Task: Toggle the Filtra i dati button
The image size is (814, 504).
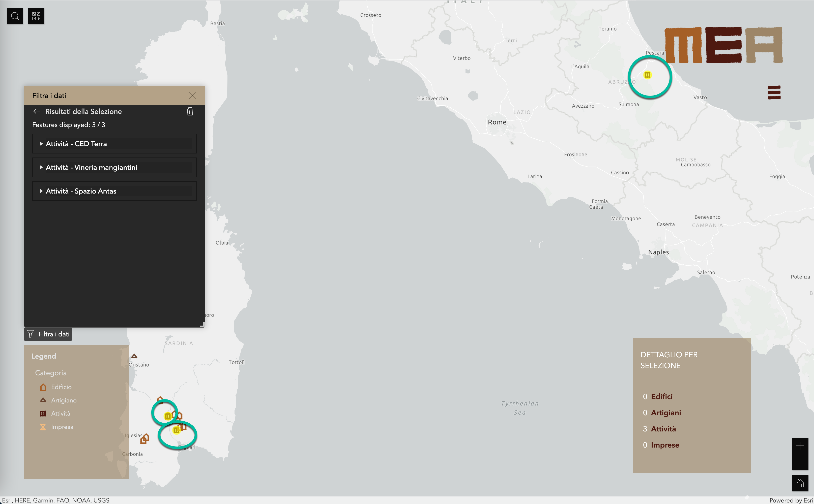Action: point(48,334)
